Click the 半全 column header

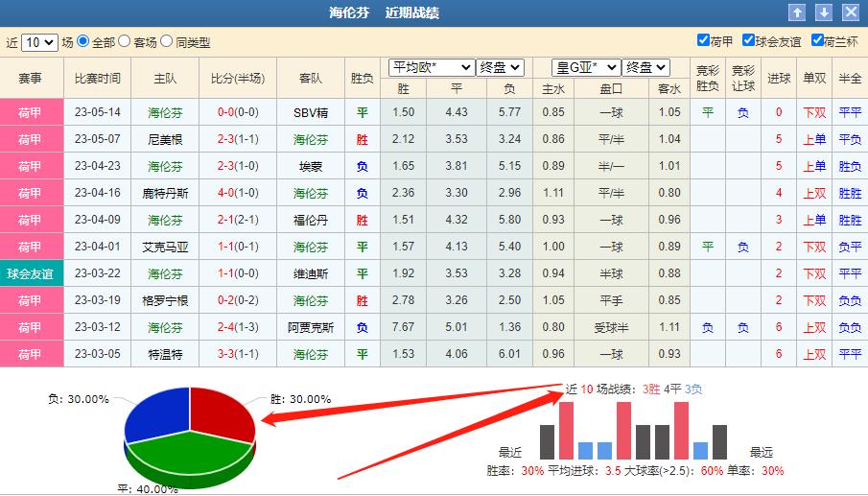(x=850, y=79)
